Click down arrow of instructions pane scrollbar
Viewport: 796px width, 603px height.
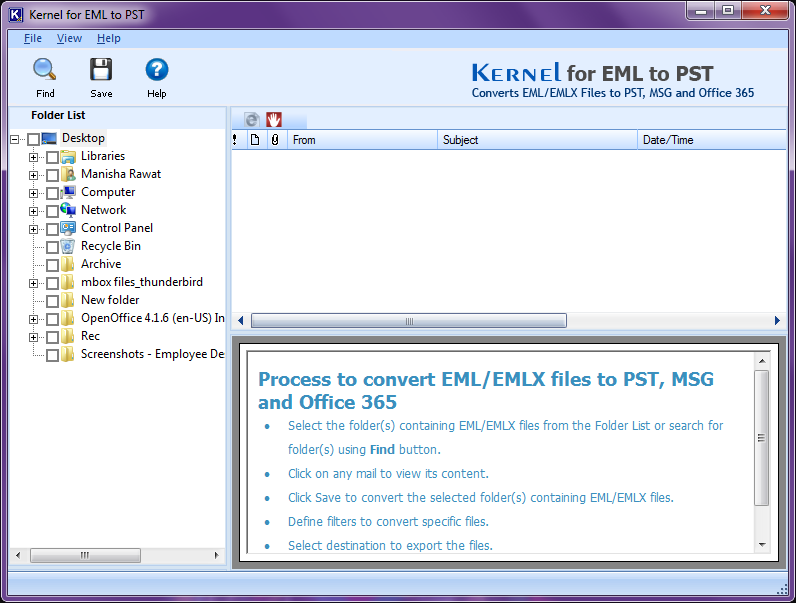click(x=762, y=545)
